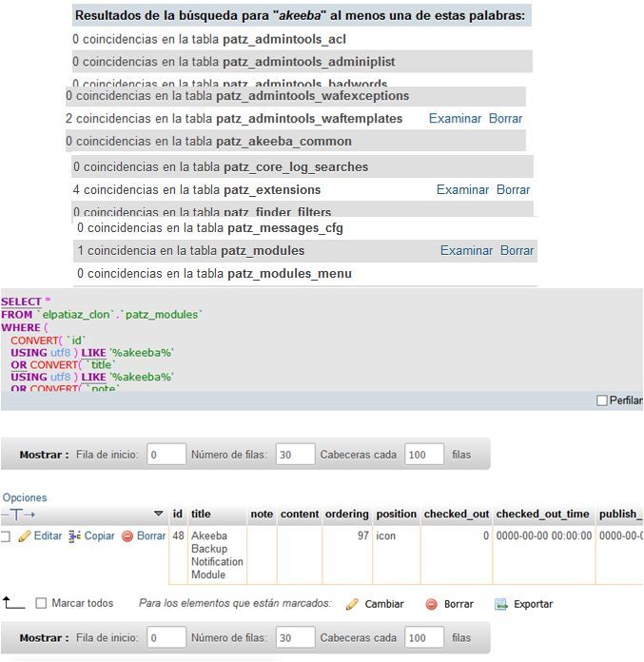Click Examinar for patz_modules
Screen dimensions: 644x662
(x=466, y=251)
